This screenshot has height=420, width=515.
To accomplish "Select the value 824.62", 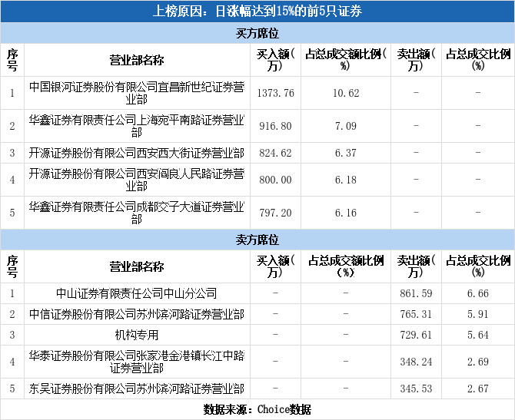I will [x=276, y=153].
